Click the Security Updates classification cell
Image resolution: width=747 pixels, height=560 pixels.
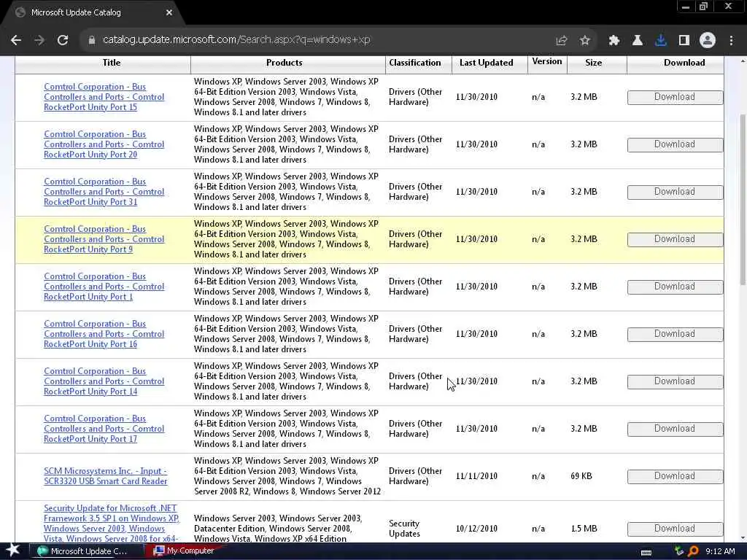tap(404, 529)
